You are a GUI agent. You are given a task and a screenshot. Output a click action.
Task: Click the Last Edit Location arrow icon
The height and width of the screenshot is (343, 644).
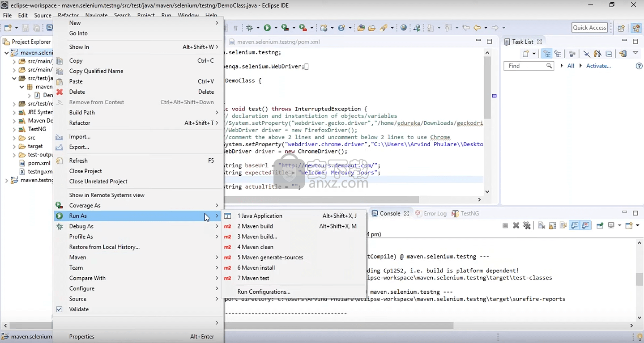tap(465, 28)
